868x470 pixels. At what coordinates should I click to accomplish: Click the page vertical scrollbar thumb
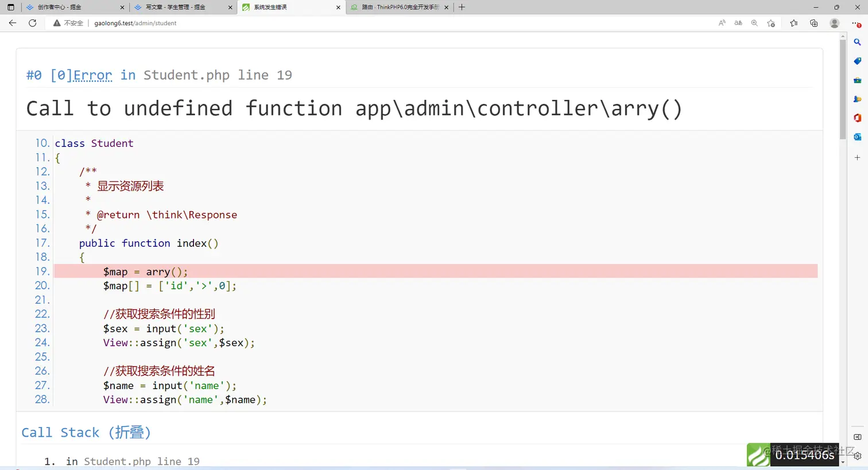pyautogui.click(x=843, y=89)
